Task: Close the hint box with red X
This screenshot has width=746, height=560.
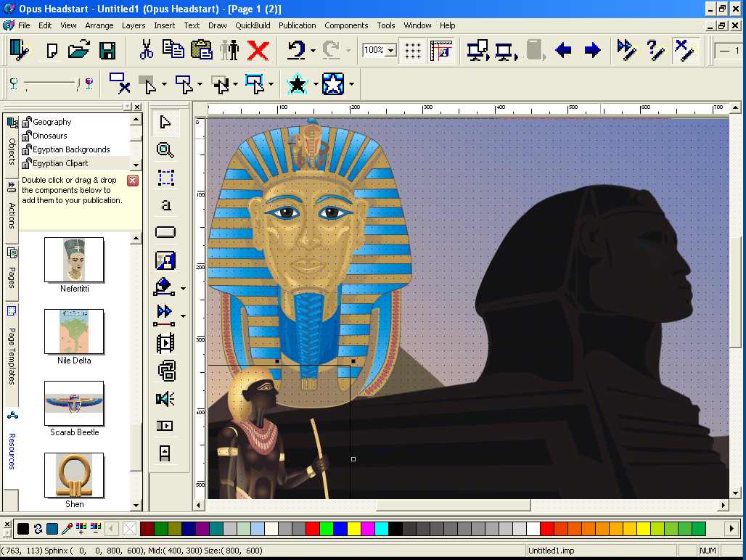Action: coord(133,180)
